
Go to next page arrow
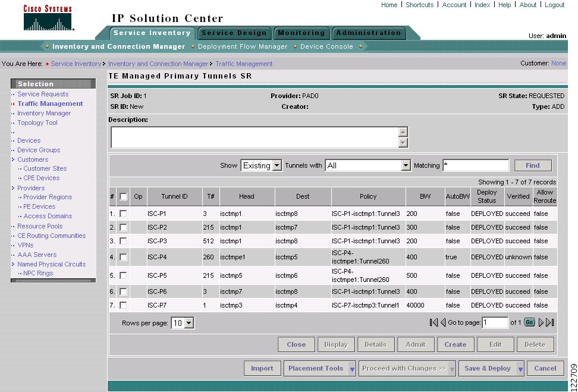[541, 322]
